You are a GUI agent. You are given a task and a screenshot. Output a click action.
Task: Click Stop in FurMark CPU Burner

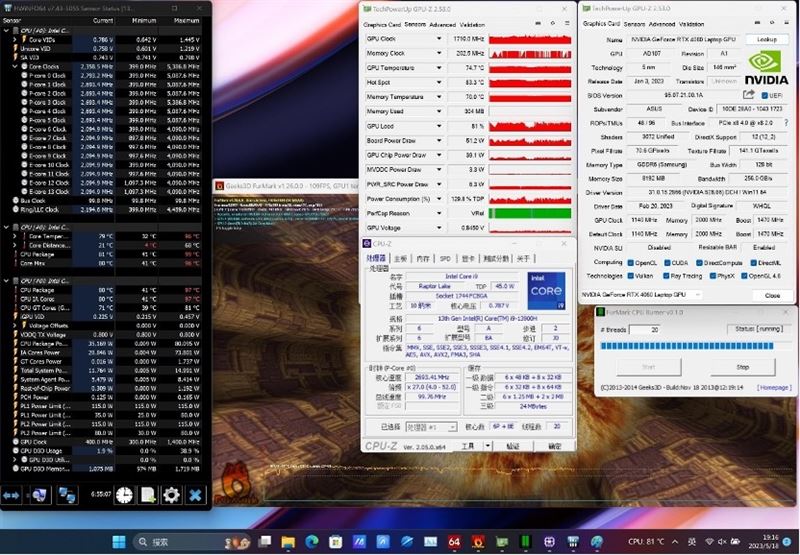[x=742, y=367]
